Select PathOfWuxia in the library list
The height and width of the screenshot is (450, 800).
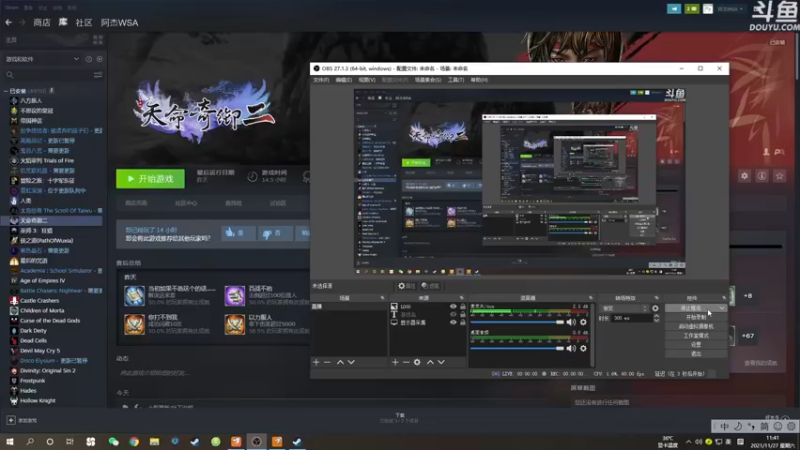pos(47,240)
